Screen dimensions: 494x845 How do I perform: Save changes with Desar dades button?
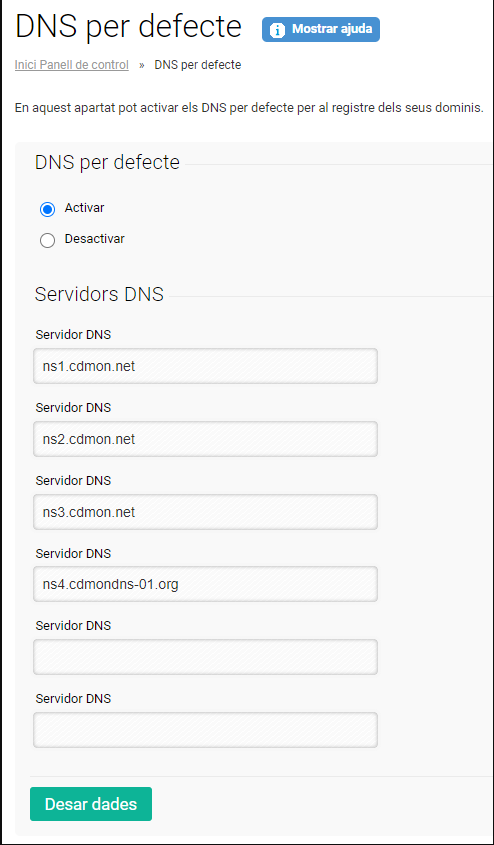pyautogui.click(x=91, y=804)
